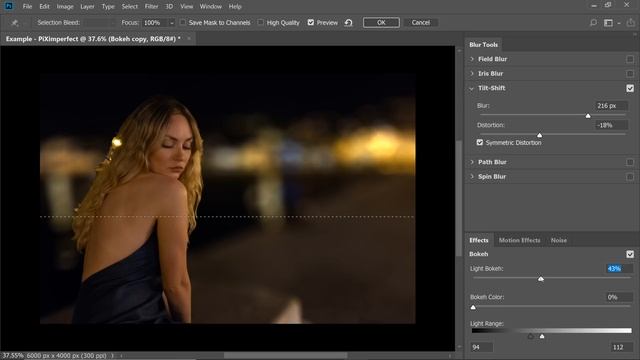Image resolution: width=640 pixels, height=360 pixels.
Task: Disable the Tilt-Shift checkbox
Action: pos(630,88)
